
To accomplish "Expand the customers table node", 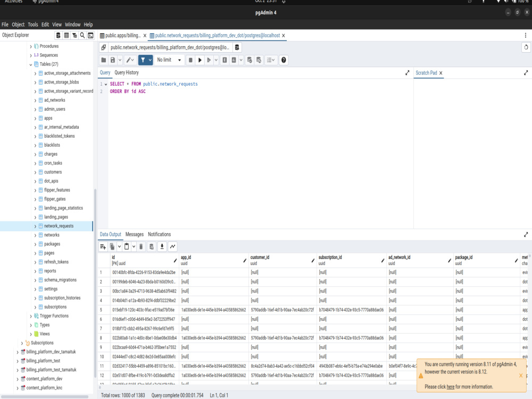I will (35, 172).
